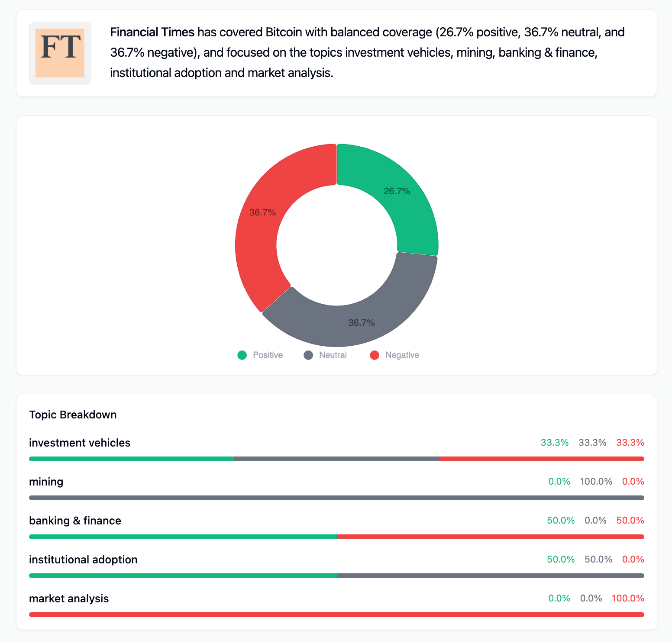Click the mining neutral progress bar
The height and width of the screenshot is (643, 672).
(x=336, y=498)
